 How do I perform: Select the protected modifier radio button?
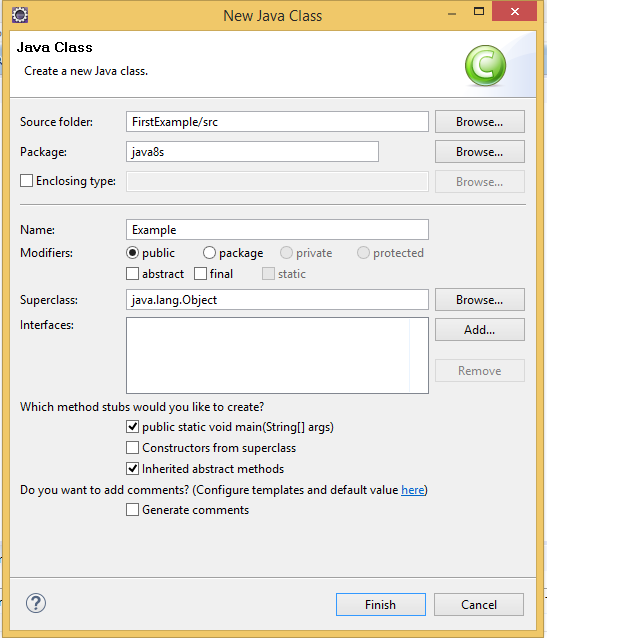363,253
